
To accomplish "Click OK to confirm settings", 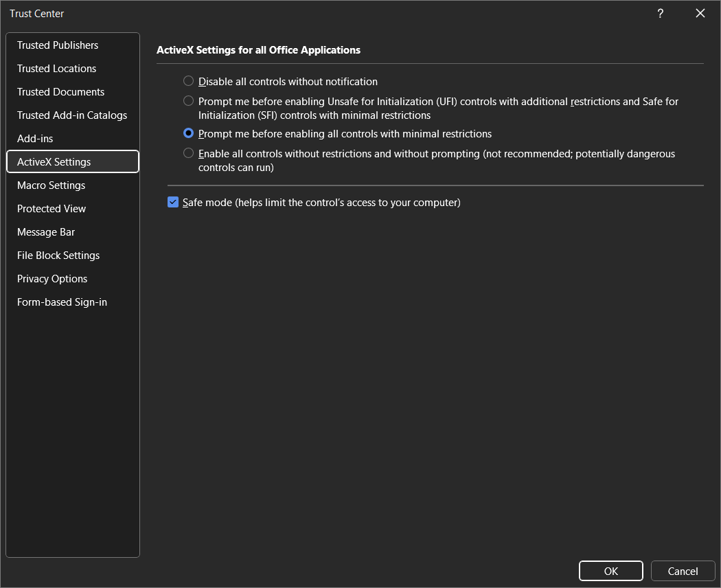I will point(610,571).
